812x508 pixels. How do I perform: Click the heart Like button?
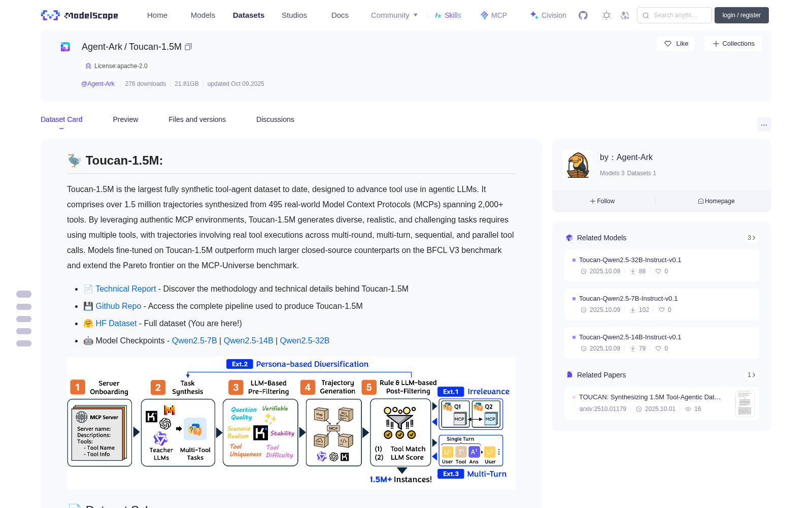click(676, 44)
